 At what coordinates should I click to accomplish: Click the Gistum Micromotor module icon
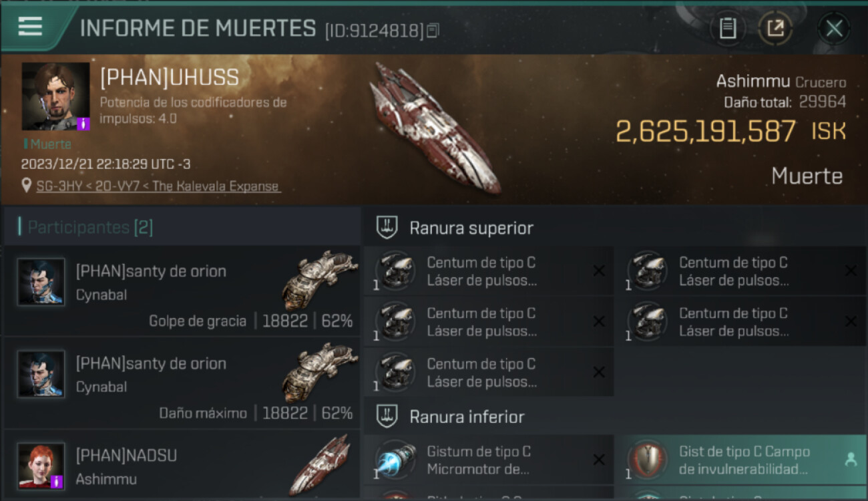pos(395,460)
